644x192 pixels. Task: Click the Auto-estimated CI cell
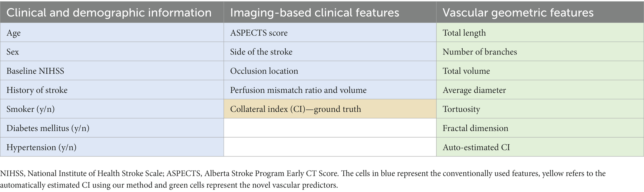coord(540,147)
